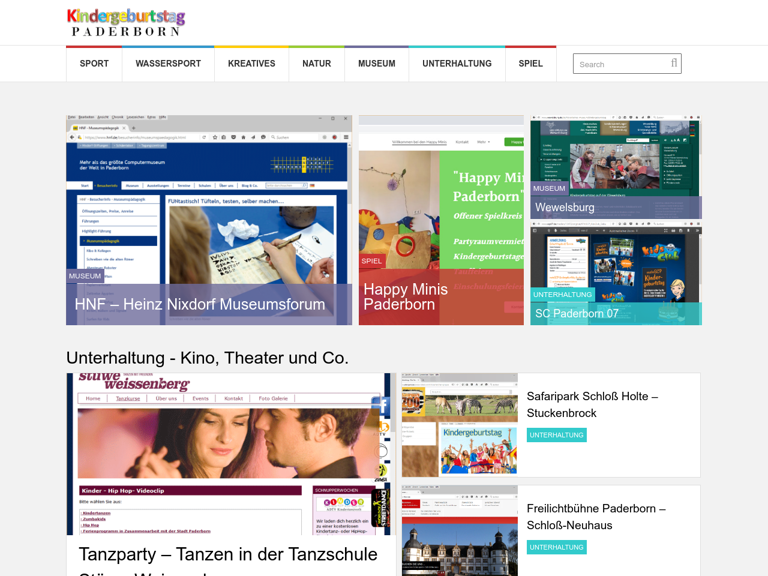Open UNTERHALTUNG in the navigation bar
This screenshot has height=576, width=768.
pos(456,64)
